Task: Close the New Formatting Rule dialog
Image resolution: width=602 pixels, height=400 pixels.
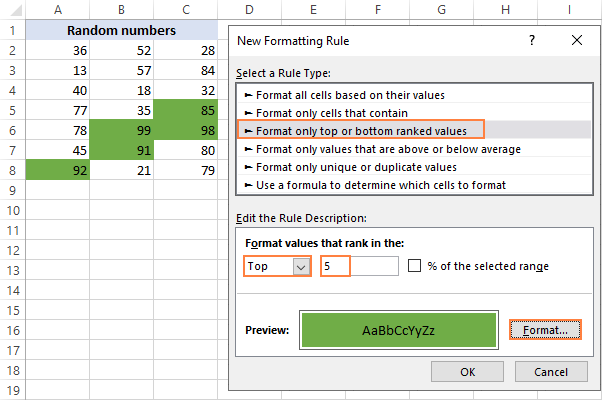Action: [x=576, y=40]
